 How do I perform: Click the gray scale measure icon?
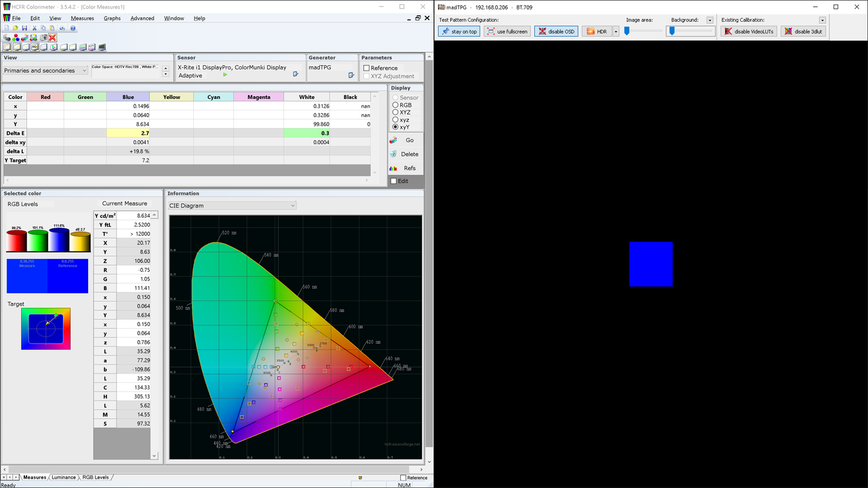tap(7, 37)
